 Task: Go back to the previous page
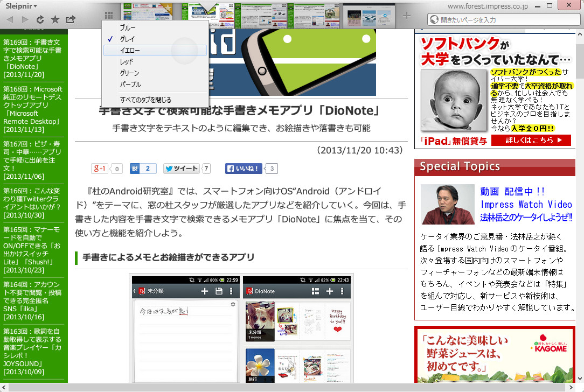pos(10,19)
